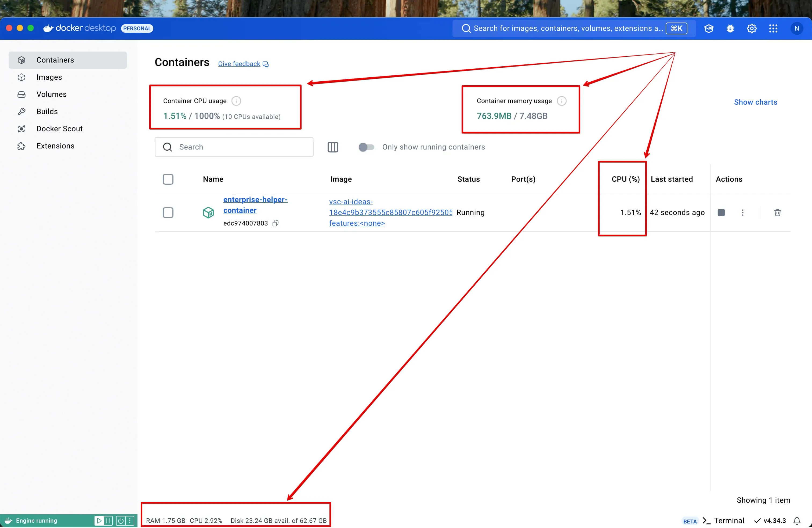Stop the enterprise-helper-container with stop icon

coord(721,213)
